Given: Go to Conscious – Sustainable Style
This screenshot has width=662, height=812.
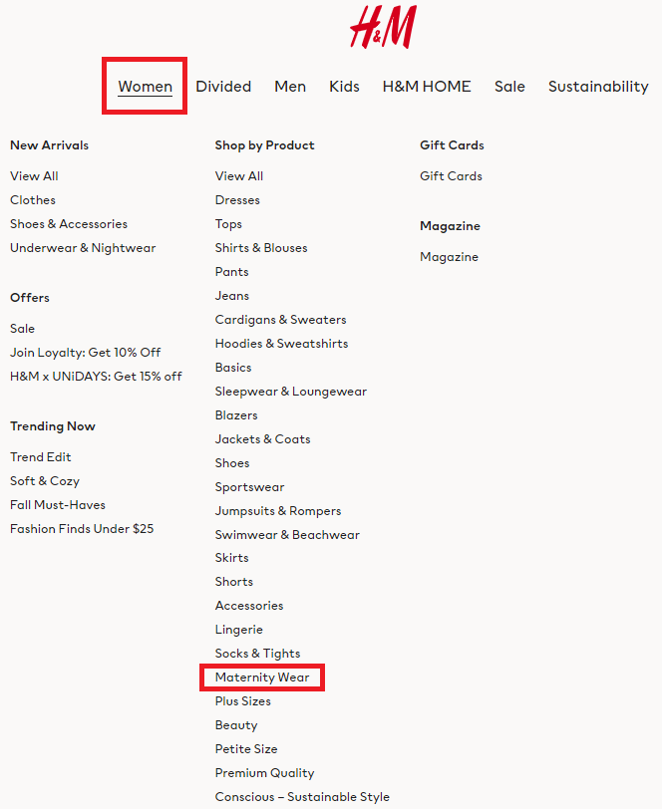Looking at the screenshot, I should 302,797.
